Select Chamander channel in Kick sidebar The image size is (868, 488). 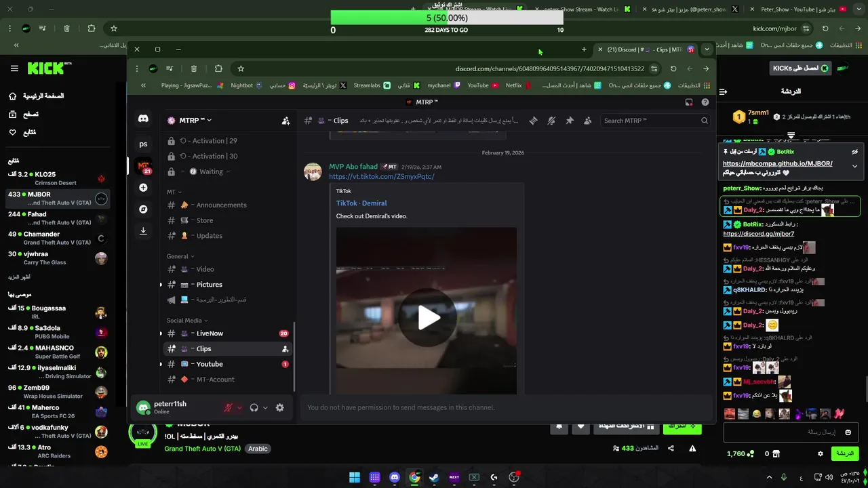(x=57, y=238)
